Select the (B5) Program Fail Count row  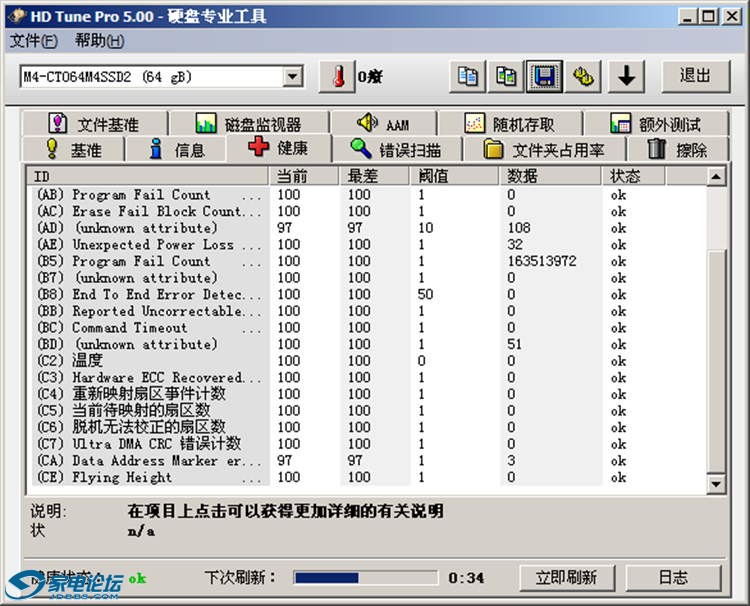pyautogui.click(x=366, y=261)
